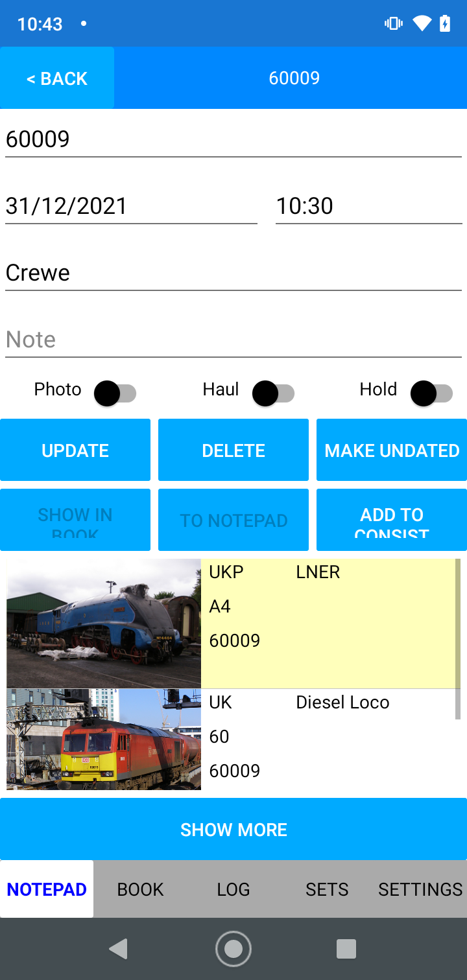
Task: Focus the empty Note field
Action: click(233, 340)
